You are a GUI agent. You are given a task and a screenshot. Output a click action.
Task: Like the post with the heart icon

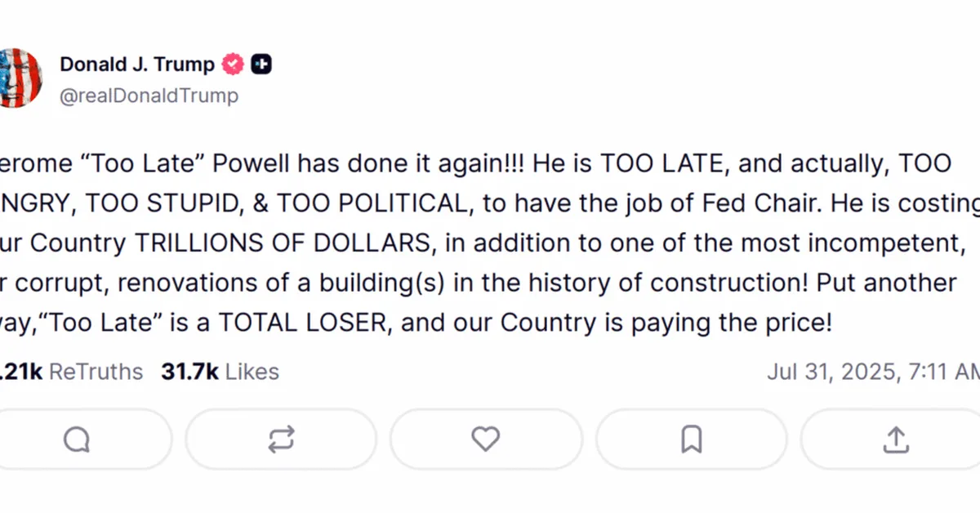(486, 439)
